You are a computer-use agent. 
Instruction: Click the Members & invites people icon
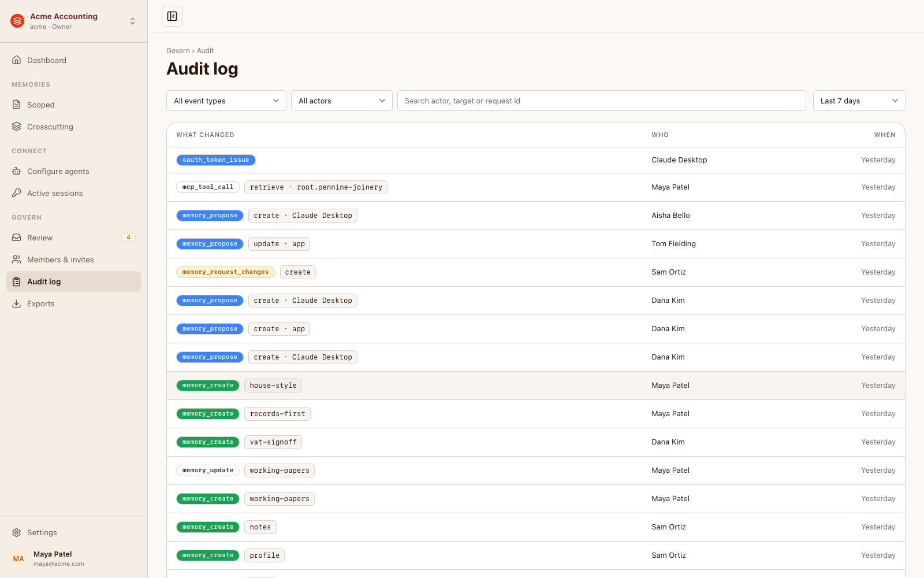17,260
